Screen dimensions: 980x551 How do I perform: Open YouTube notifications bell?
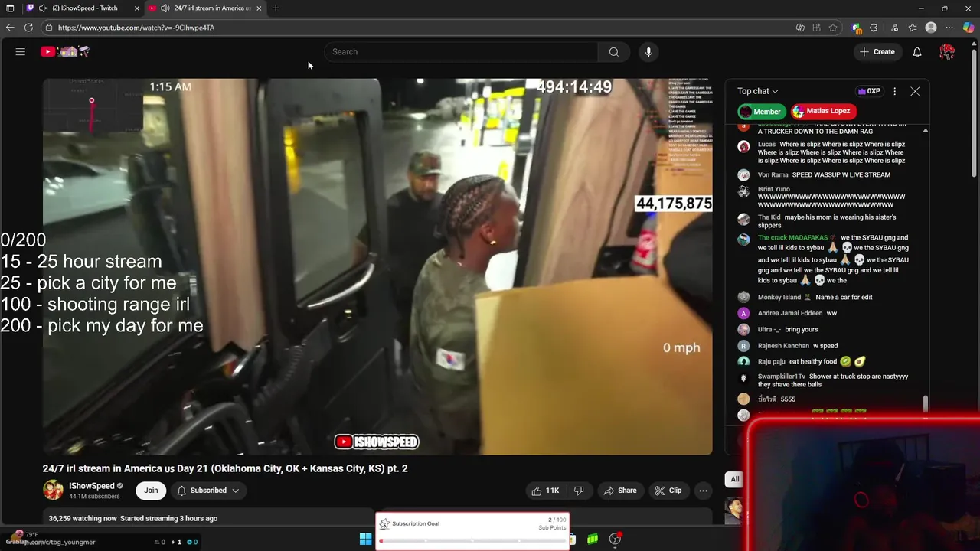[916, 52]
